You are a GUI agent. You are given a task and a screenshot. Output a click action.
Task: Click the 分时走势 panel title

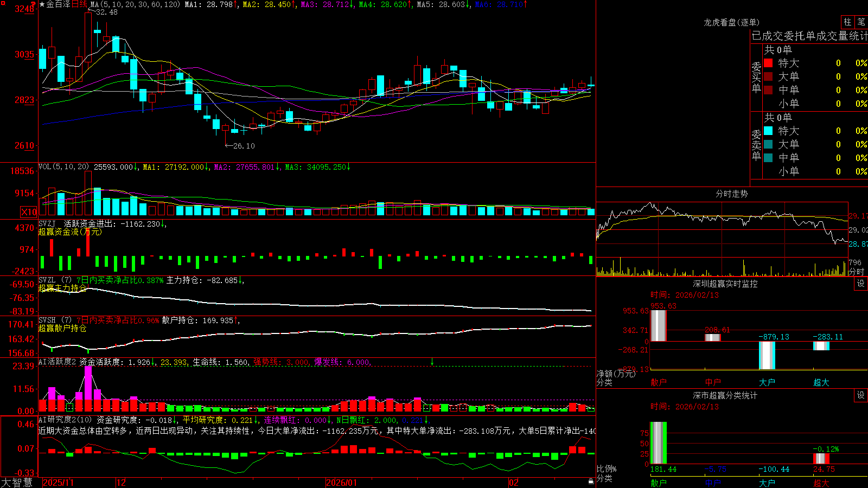click(731, 194)
